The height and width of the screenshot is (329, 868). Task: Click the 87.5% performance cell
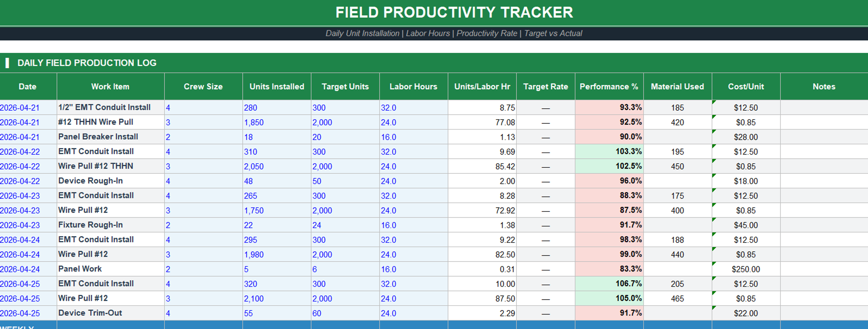click(x=609, y=210)
